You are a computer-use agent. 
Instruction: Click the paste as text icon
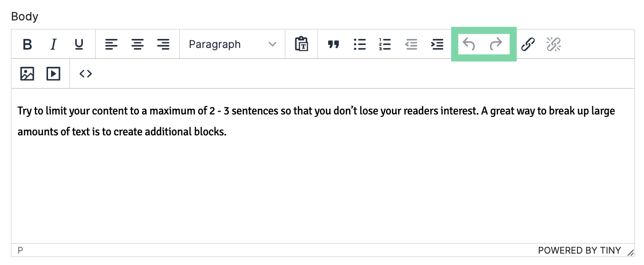(302, 45)
